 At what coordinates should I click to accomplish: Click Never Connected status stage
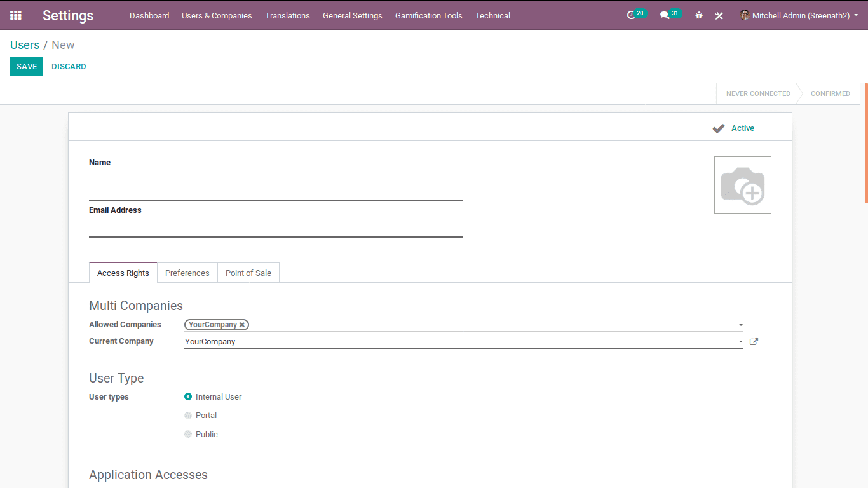[x=758, y=93]
